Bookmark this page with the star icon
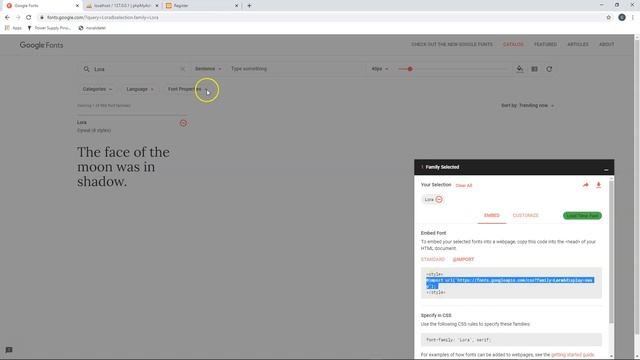The height and width of the screenshot is (360, 640). click(x=609, y=18)
